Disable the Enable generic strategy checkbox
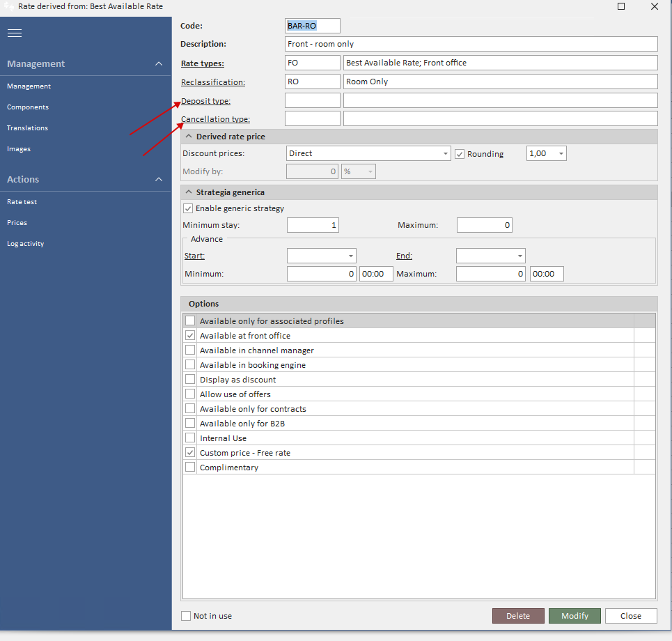 coord(188,208)
